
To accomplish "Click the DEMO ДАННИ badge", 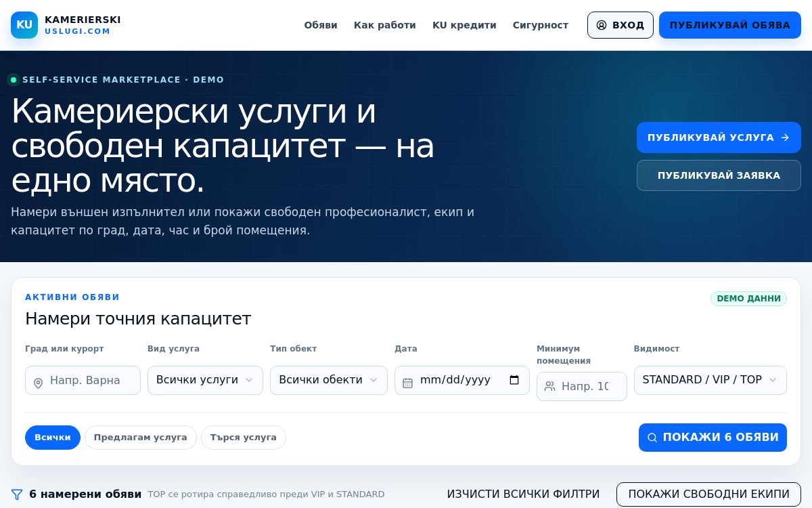I will (748, 299).
